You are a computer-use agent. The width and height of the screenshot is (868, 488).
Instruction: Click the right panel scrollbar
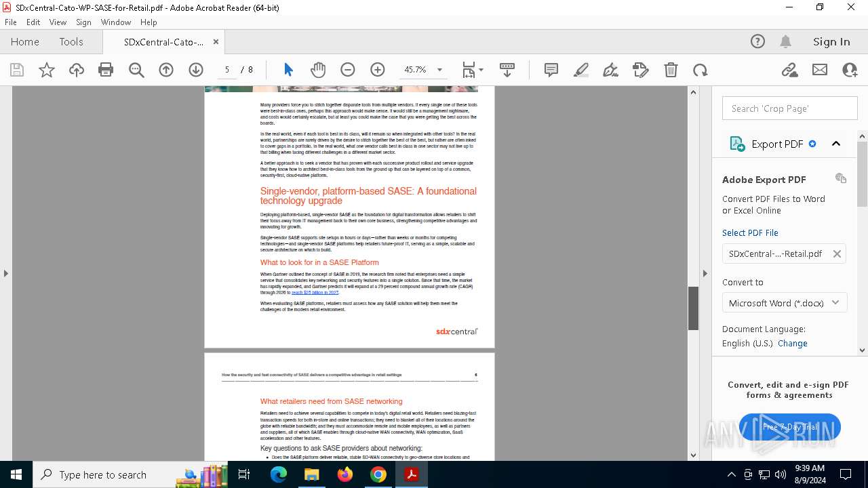tap(863, 175)
